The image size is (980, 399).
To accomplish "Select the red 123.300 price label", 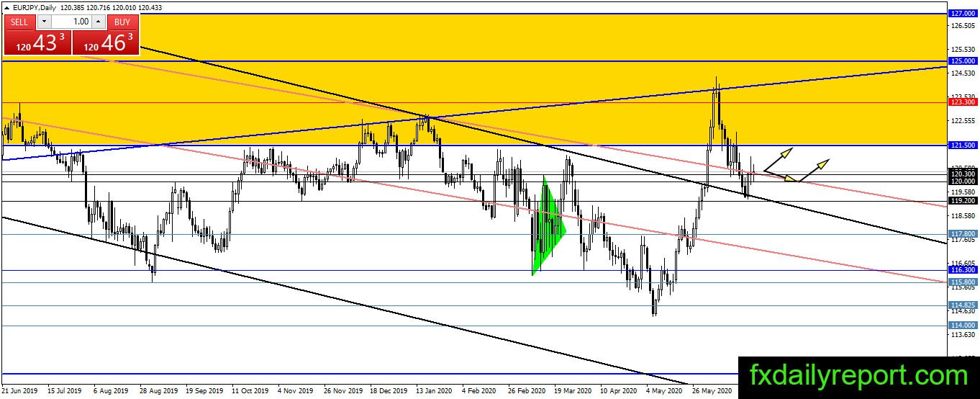I will coord(963,102).
